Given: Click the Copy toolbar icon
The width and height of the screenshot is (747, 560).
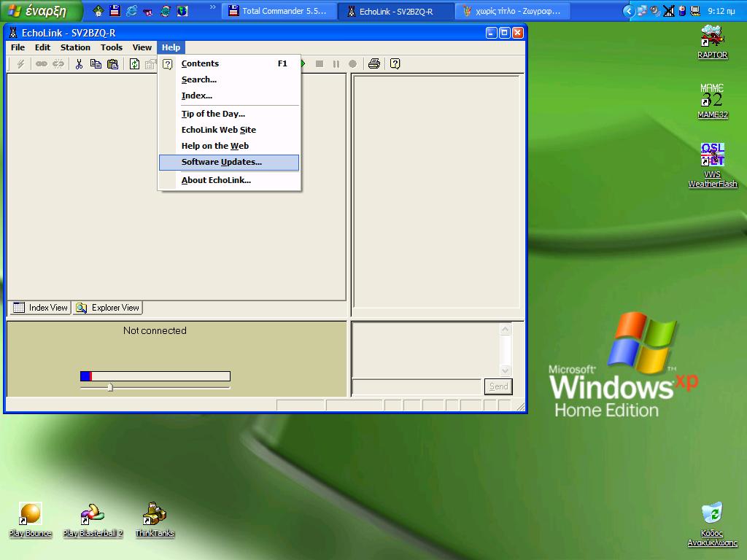Looking at the screenshot, I should click(x=96, y=64).
